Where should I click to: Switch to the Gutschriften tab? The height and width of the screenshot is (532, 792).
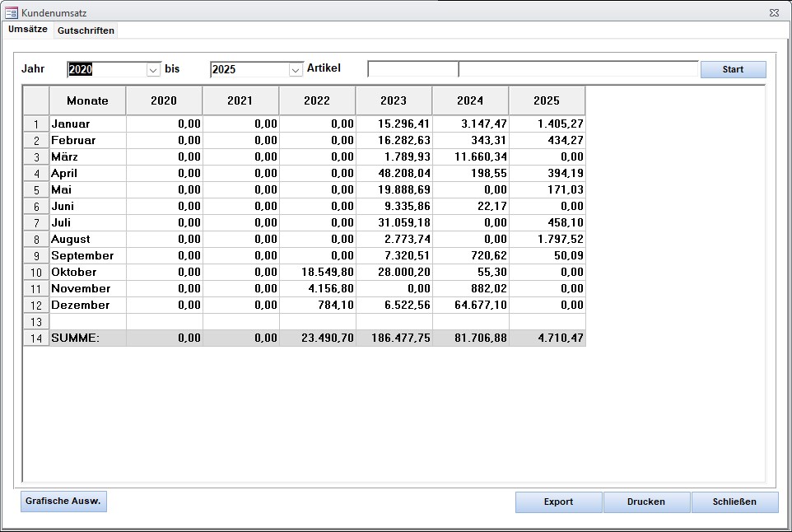coord(86,30)
